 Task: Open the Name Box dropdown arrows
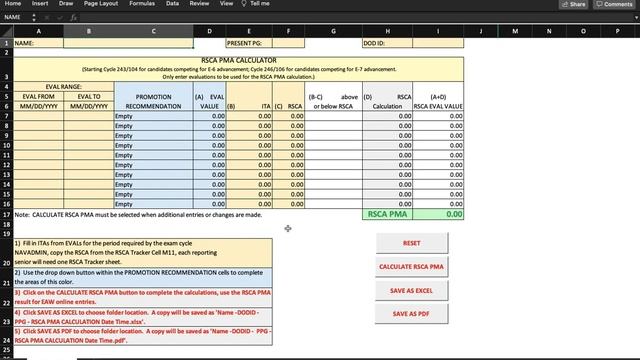[34, 17]
